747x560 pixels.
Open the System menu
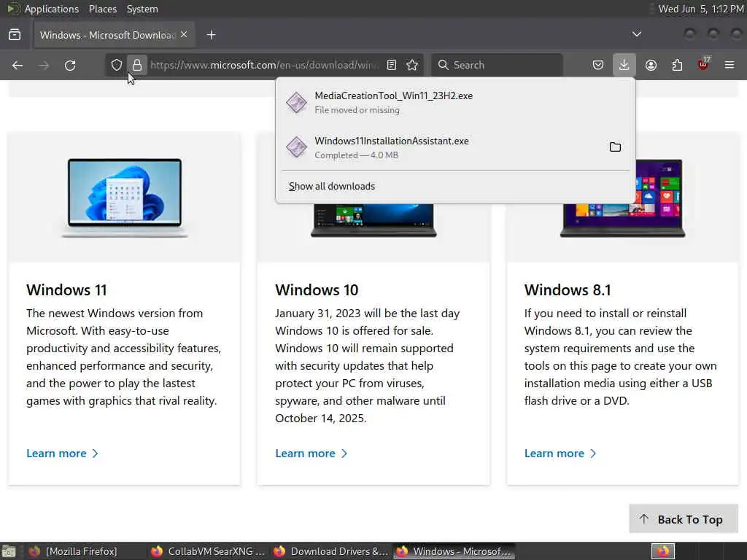(x=142, y=9)
